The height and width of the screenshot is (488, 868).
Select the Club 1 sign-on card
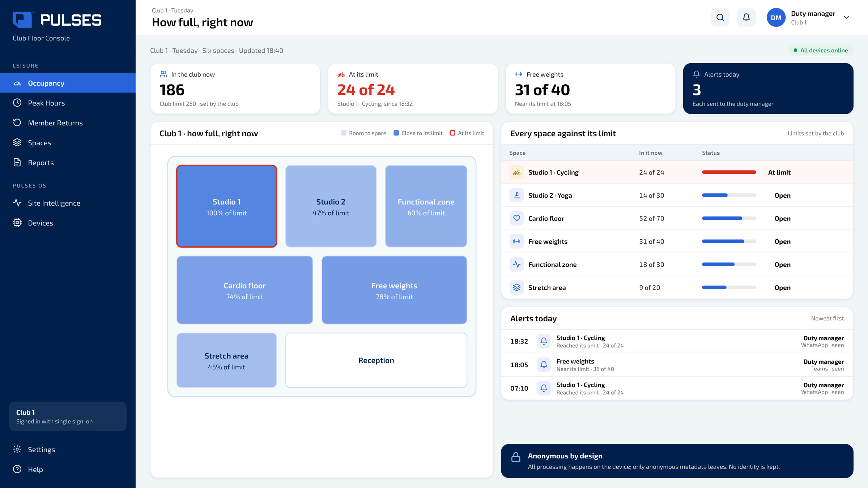pos(68,416)
